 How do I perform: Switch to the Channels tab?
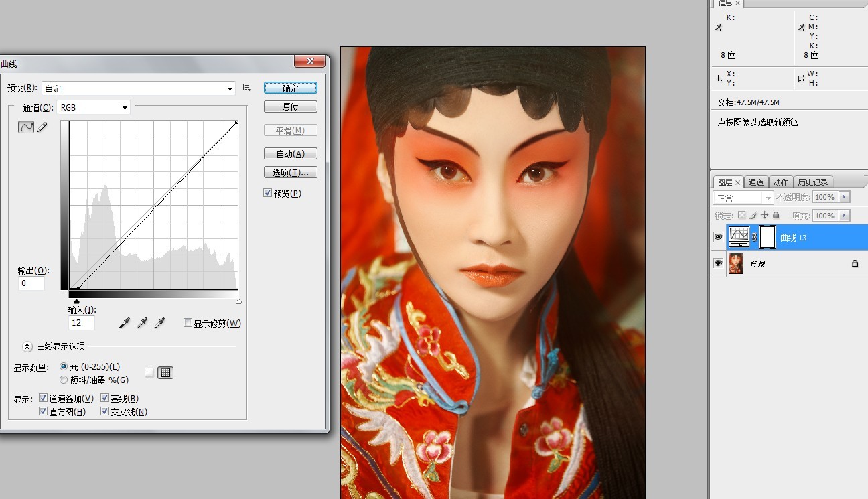(756, 182)
